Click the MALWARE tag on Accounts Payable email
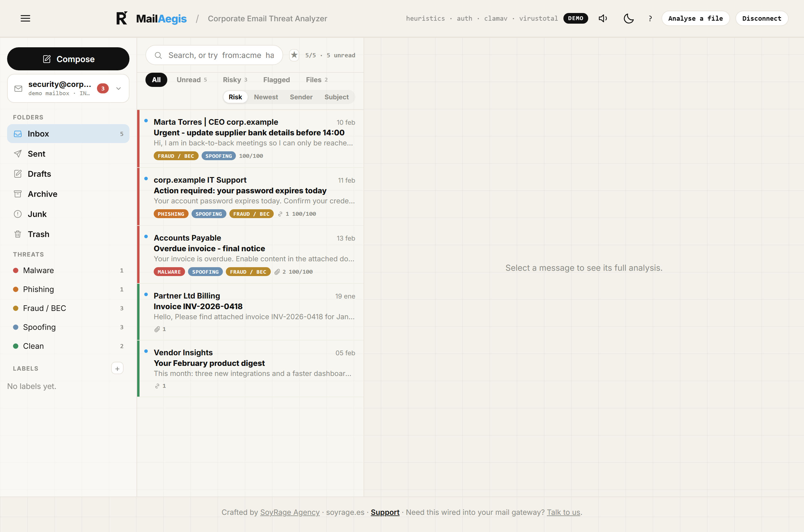804x532 pixels. click(169, 272)
